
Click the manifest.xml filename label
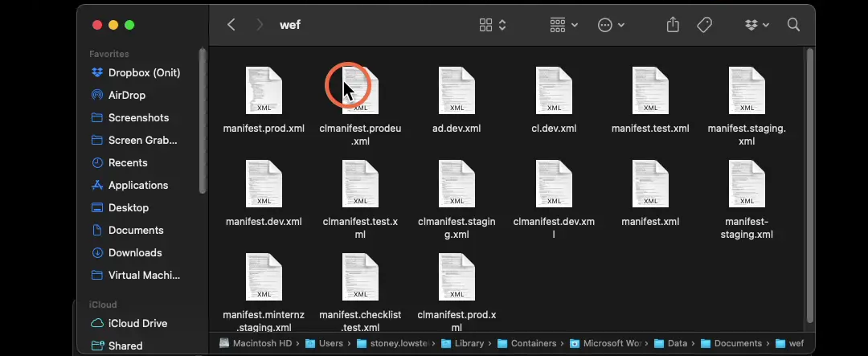point(650,222)
